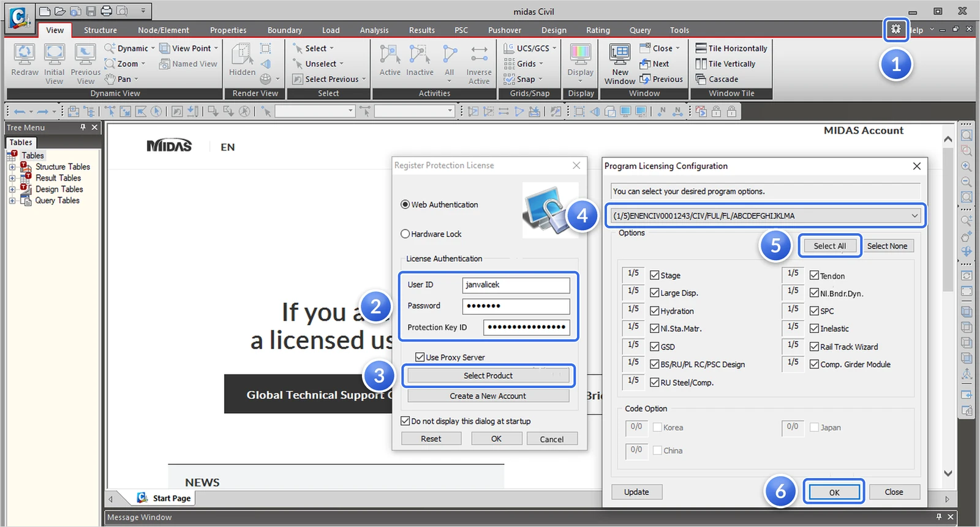Uncheck the Rail Track Wizard checkbox

(x=814, y=346)
